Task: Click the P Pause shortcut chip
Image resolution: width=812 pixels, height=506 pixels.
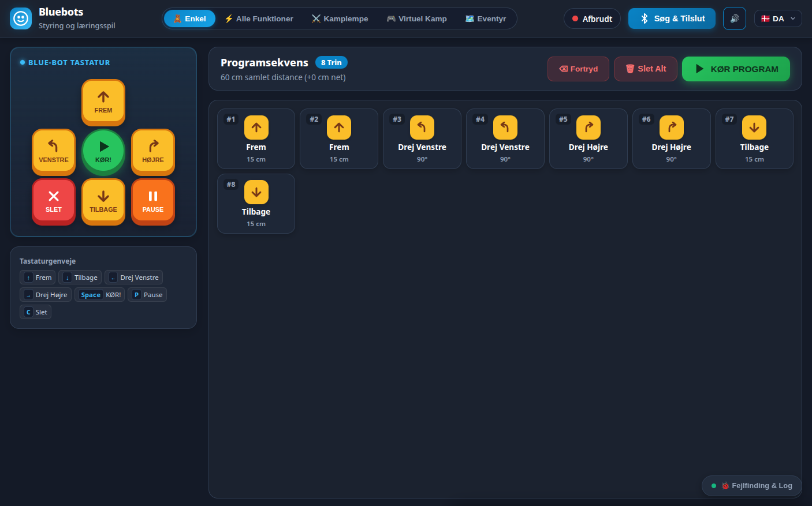Action: [x=147, y=295]
